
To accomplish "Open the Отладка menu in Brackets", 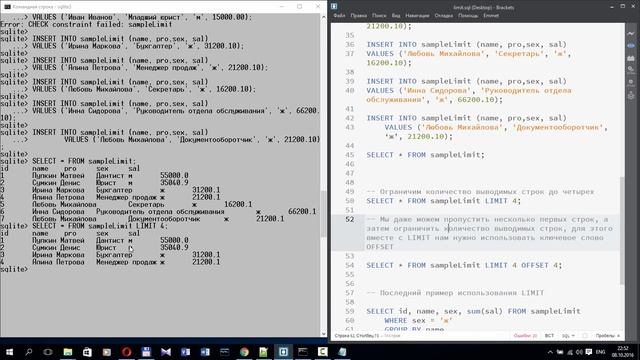I will pos(444,16).
